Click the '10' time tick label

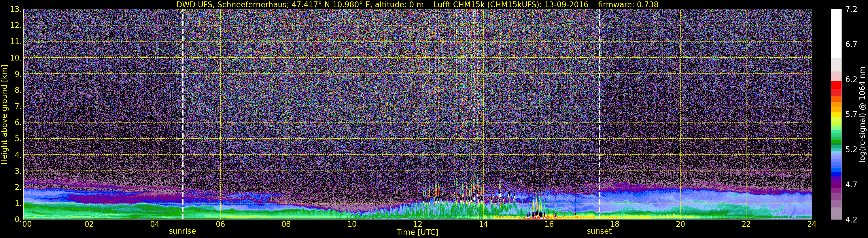pos(352,224)
